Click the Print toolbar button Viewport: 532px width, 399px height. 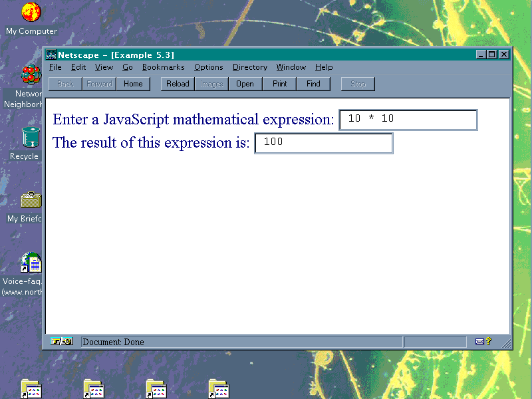280,84
